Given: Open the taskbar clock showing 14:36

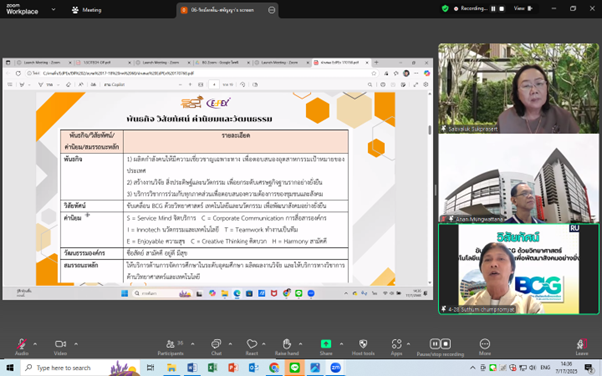Looking at the screenshot, I should click(566, 368).
